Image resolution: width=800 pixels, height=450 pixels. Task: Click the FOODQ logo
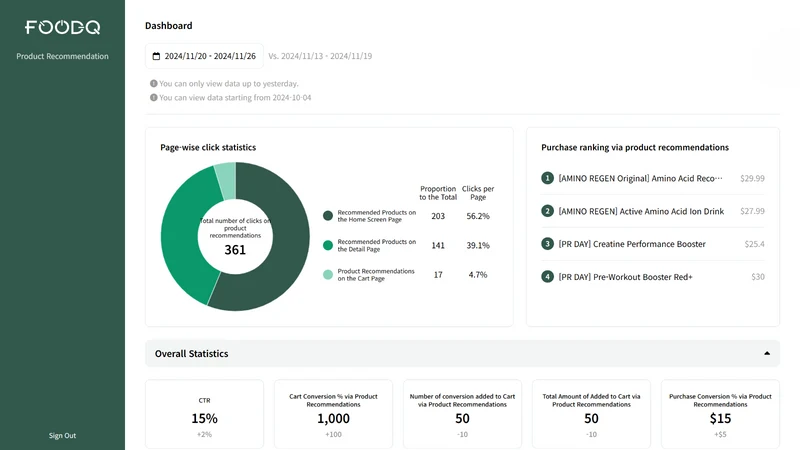pyautogui.click(x=62, y=27)
